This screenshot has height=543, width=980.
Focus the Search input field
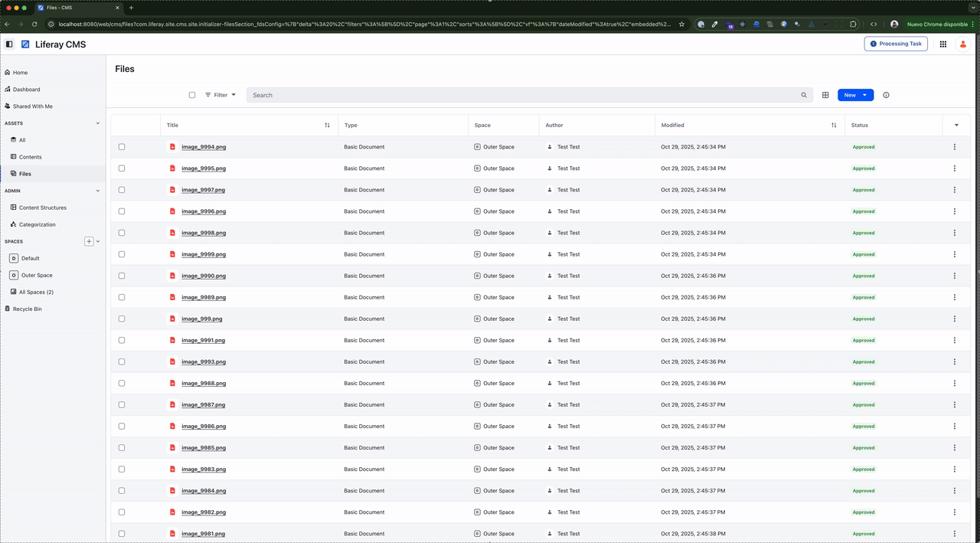point(521,95)
